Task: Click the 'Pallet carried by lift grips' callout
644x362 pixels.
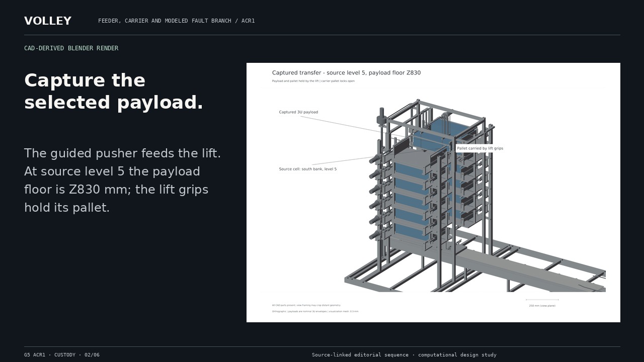Action: point(480,148)
